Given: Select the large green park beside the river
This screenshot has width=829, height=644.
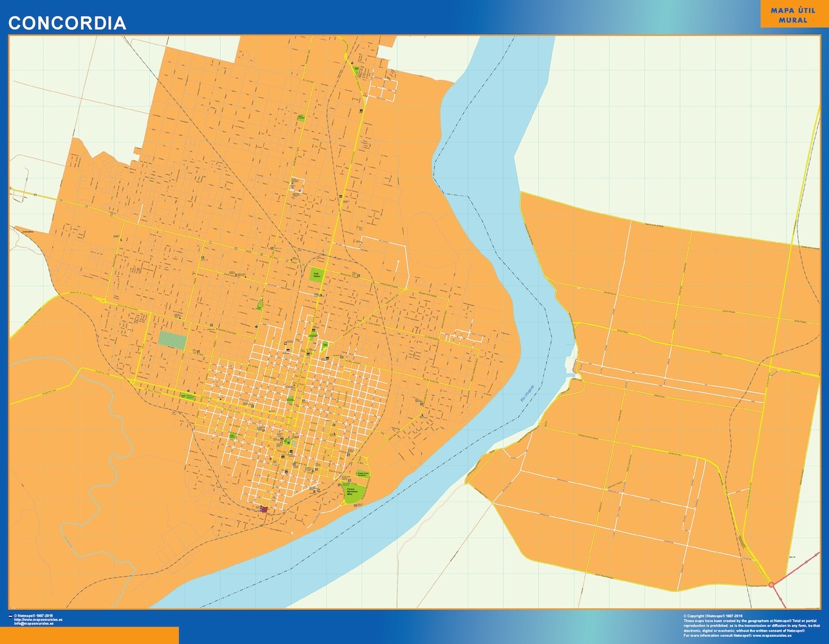Looking at the screenshot, I should 353,494.
